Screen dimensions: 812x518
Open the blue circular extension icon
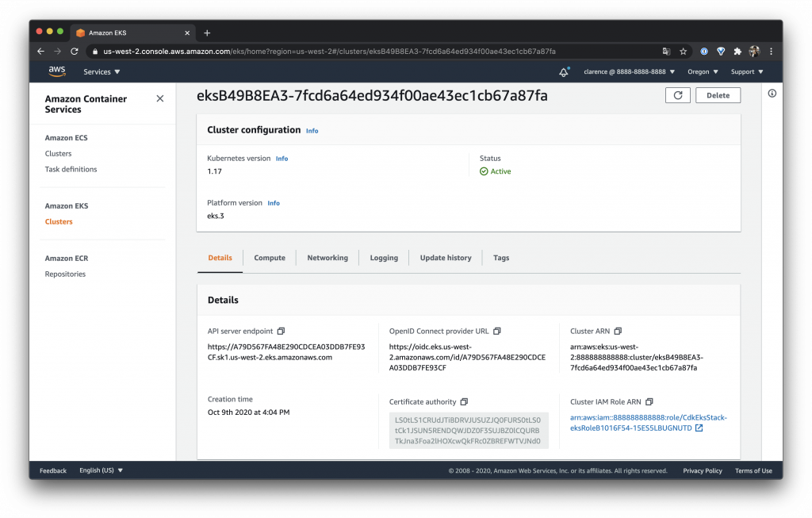pyautogui.click(x=704, y=52)
